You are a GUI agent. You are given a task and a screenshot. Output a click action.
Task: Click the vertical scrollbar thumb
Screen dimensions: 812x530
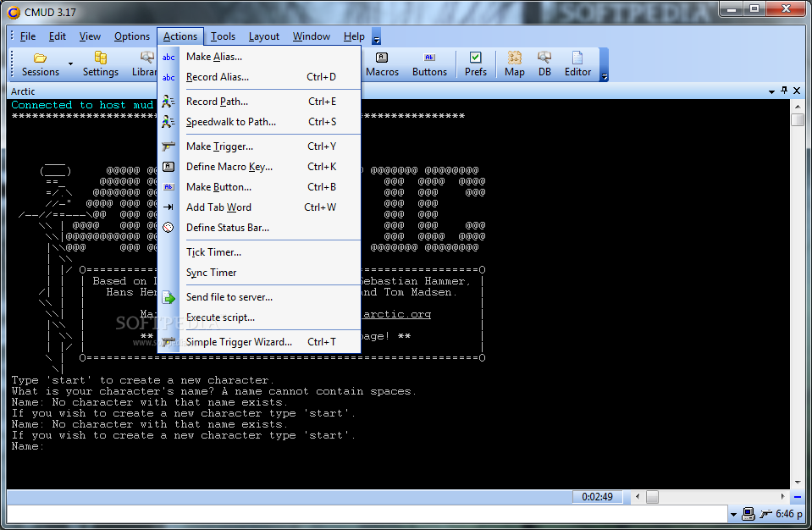click(x=798, y=119)
